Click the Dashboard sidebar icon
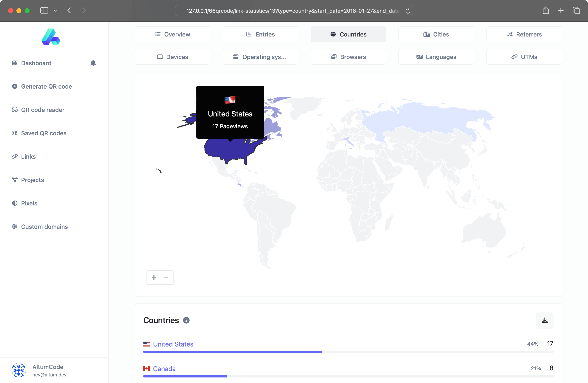This screenshot has width=588, height=383. [15, 63]
